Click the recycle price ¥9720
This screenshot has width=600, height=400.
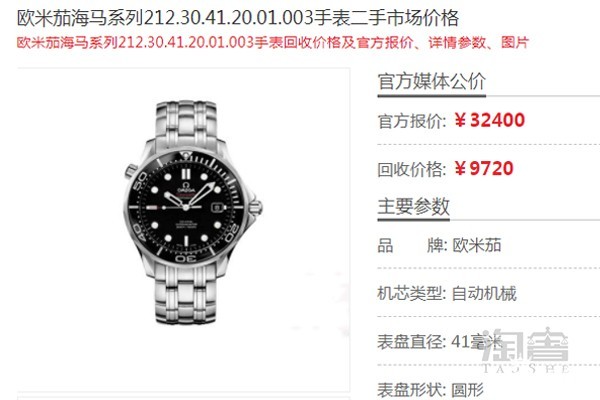[484, 168]
